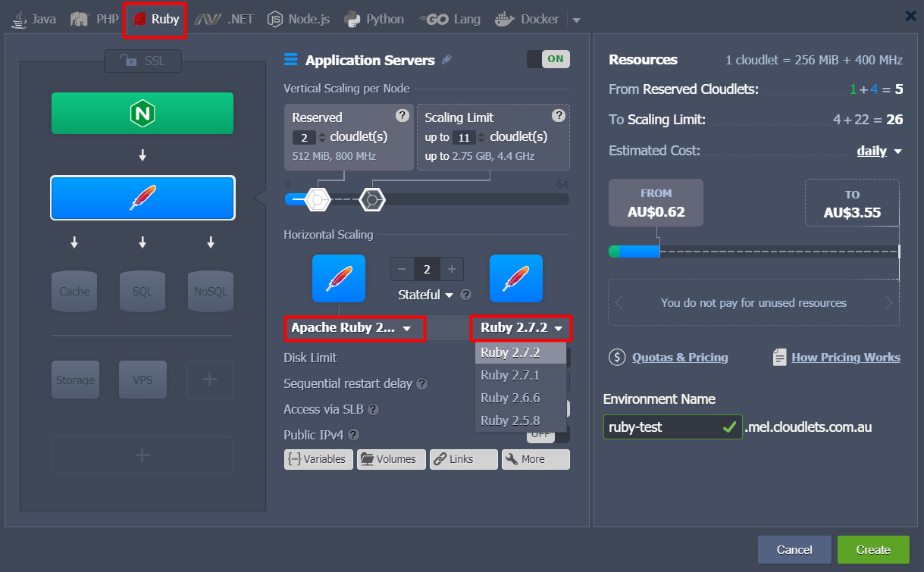Decrease the node count with minus
Screen dimensions: 924x572
click(402, 269)
